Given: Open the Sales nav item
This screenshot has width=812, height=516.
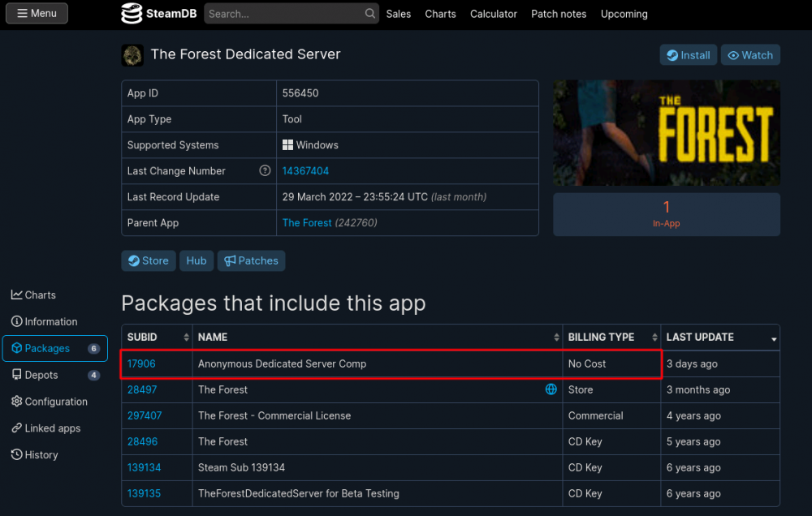Looking at the screenshot, I should (398, 14).
